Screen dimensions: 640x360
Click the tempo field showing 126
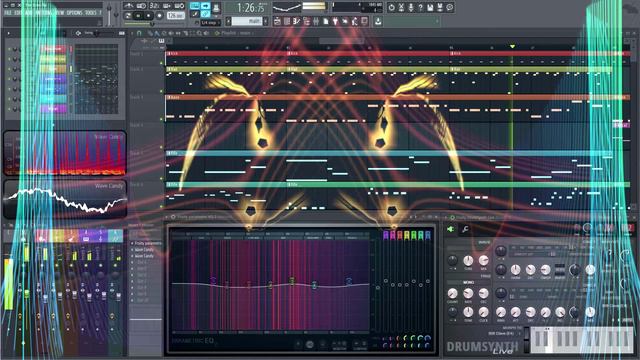click(176, 16)
